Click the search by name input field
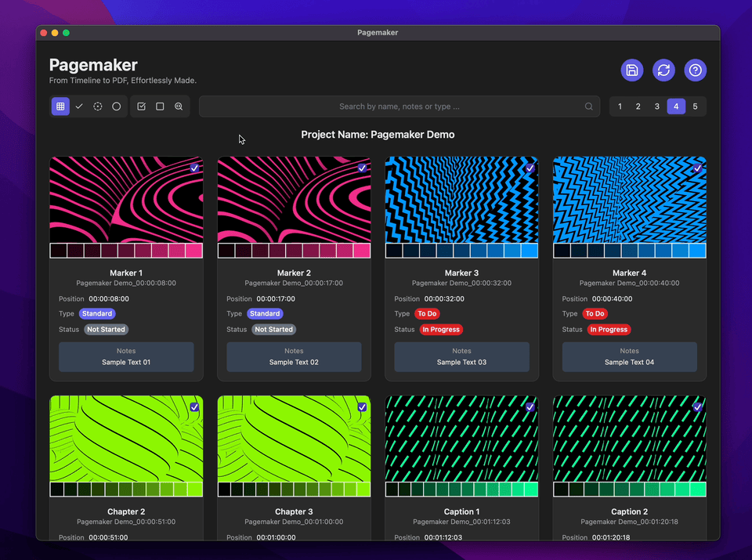752x560 pixels. coord(399,107)
